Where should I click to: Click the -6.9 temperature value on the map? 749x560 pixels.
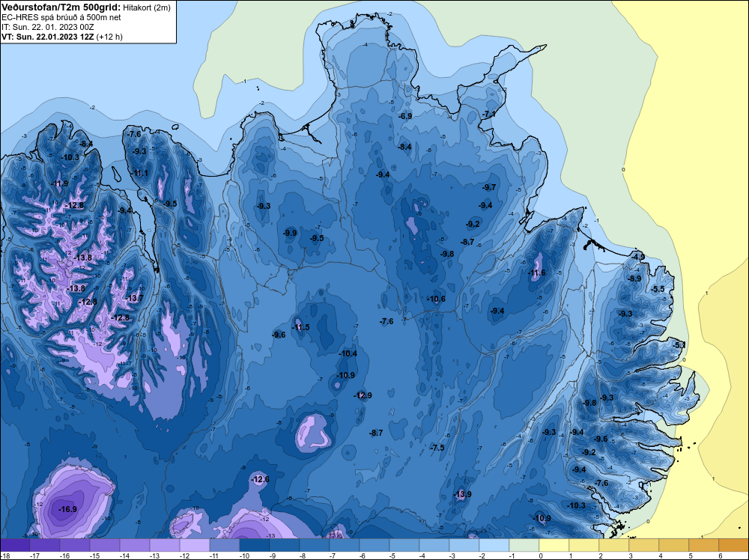coord(405,116)
